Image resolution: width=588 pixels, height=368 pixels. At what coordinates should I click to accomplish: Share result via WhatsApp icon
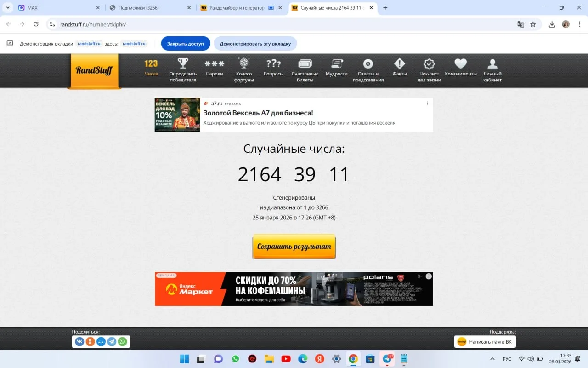tap(122, 341)
